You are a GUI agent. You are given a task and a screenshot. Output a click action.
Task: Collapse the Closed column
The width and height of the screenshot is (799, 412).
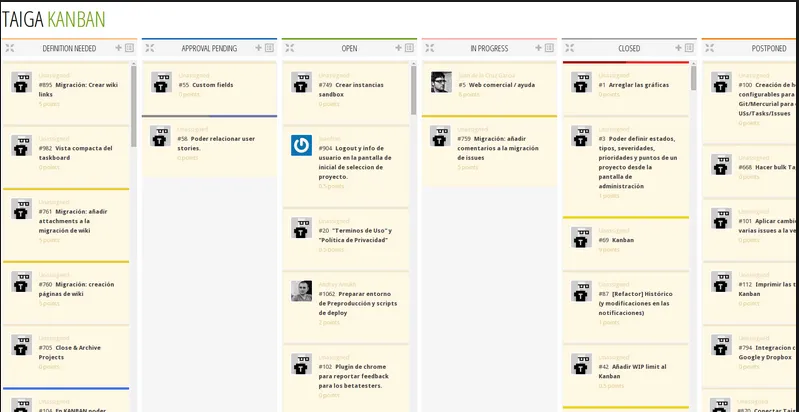[570, 48]
